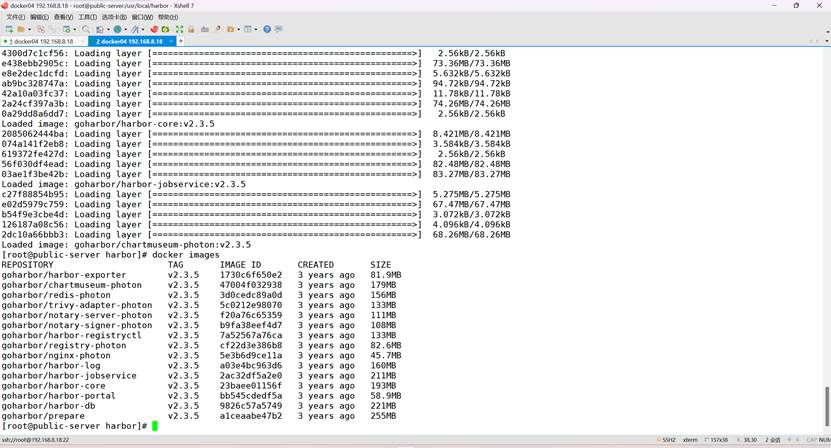
Task: Click image ID a1ceaabe47b2
Action: click(251, 416)
